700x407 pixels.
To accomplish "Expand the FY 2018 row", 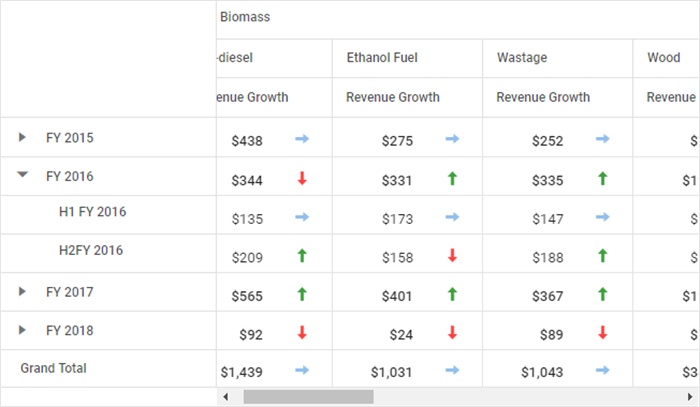I will pyautogui.click(x=23, y=329).
